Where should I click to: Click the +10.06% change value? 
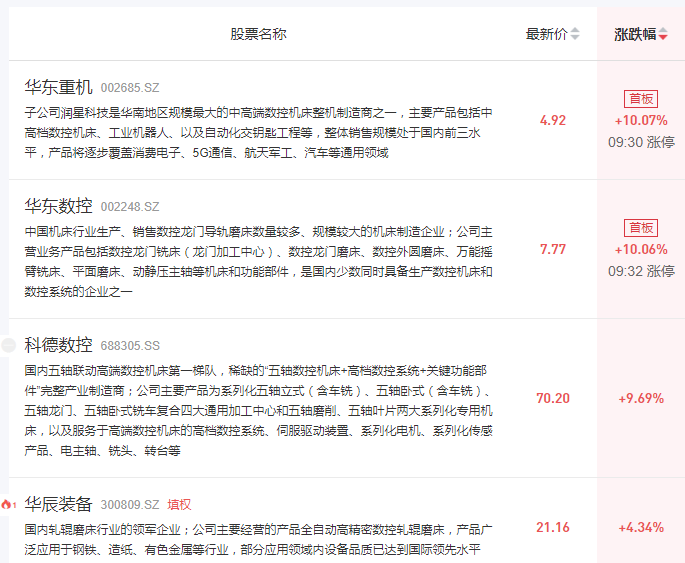pyautogui.click(x=641, y=249)
